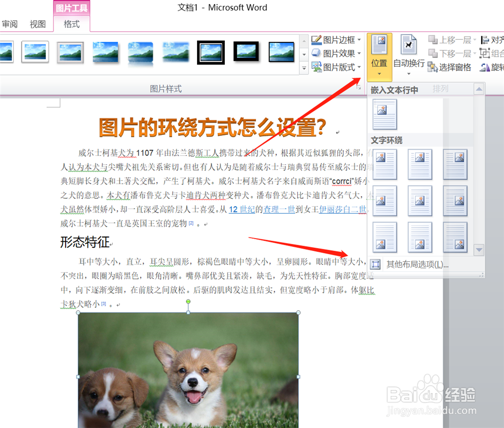Click the 下移一层 send backward button
This screenshot has width=504, height=428.
click(x=452, y=53)
